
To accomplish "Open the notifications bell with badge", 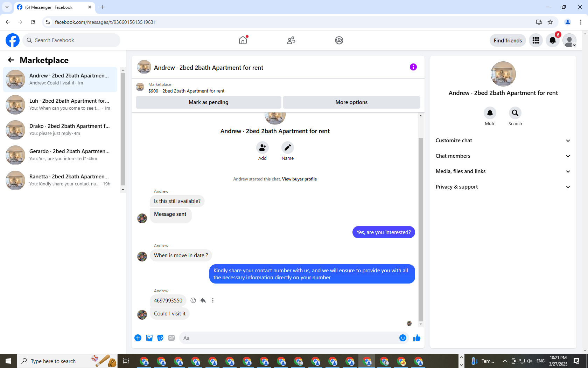I will 553,40.
